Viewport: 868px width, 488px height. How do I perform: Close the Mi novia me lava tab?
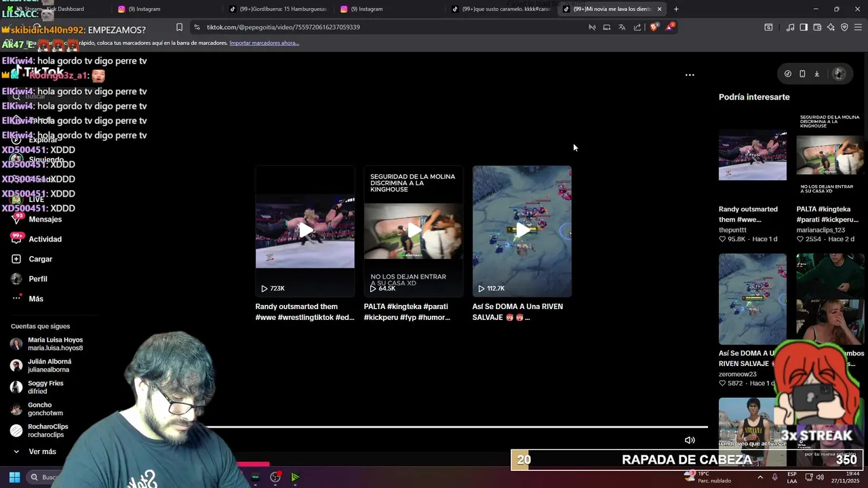tap(659, 9)
